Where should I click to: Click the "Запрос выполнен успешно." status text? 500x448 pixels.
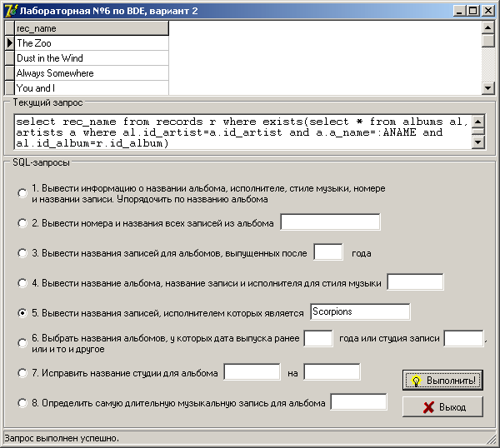coord(62,439)
